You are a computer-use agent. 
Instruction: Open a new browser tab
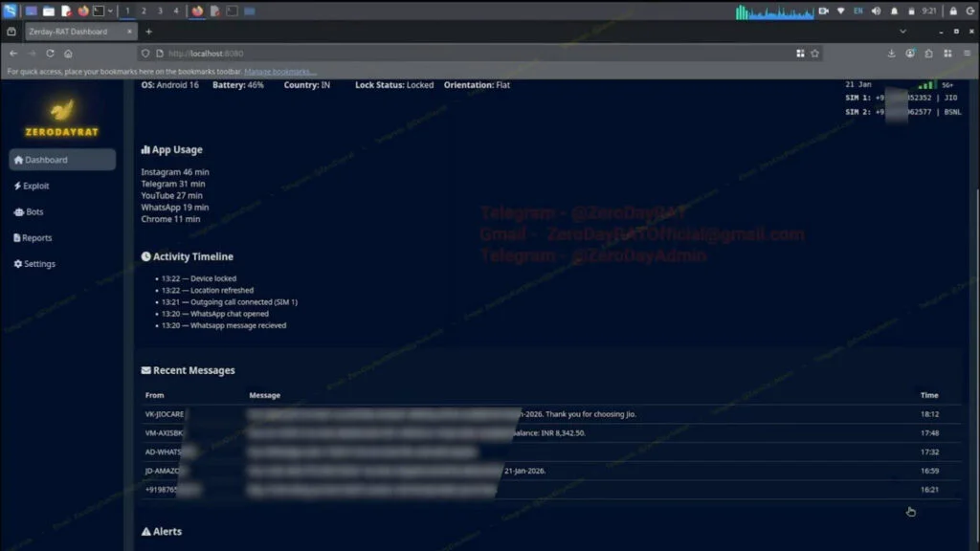click(147, 31)
